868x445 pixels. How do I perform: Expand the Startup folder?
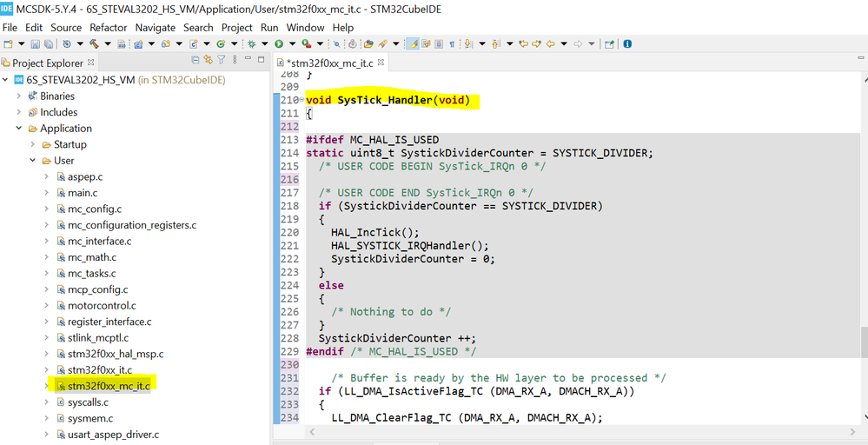coord(33,144)
